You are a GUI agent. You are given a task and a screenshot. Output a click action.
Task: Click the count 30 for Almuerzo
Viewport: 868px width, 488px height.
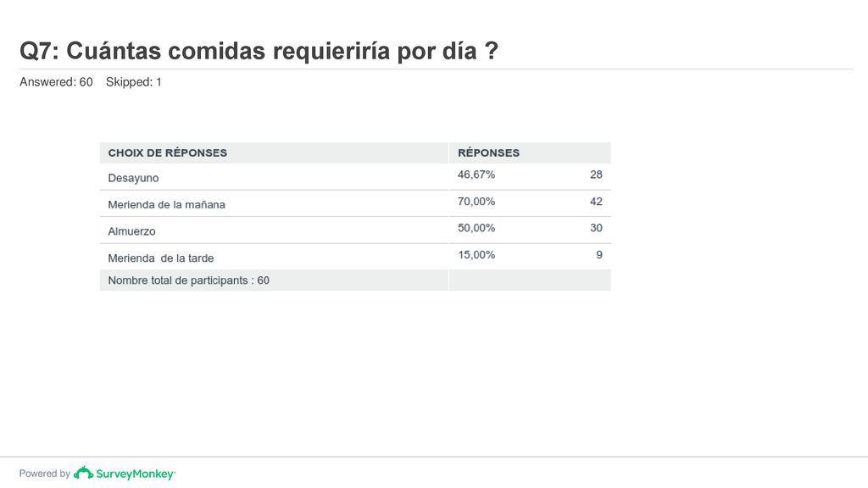click(596, 228)
